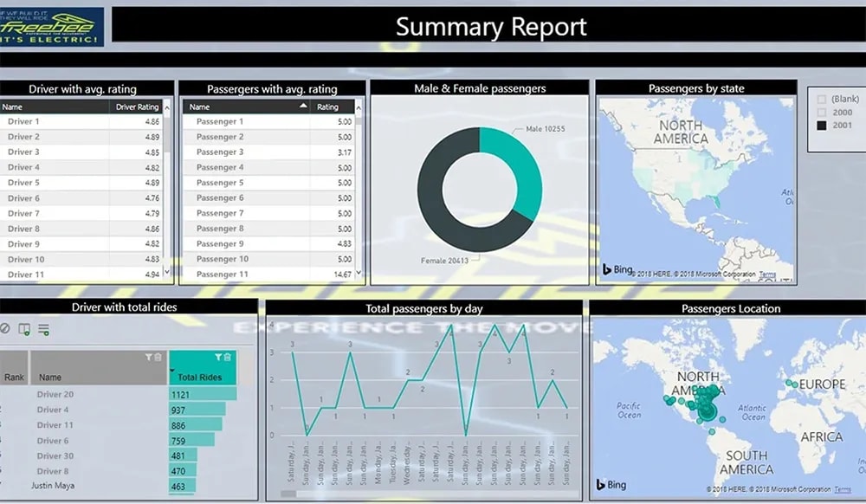Click the Female 20413 label
Image resolution: width=866 pixels, height=504 pixels.
tap(444, 261)
